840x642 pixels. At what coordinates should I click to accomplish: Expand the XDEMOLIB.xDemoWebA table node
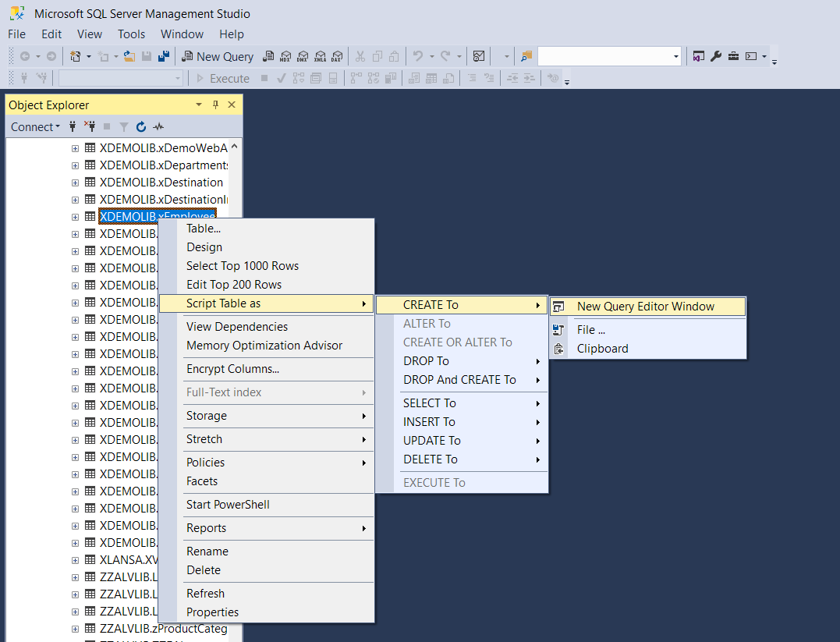tap(76, 148)
